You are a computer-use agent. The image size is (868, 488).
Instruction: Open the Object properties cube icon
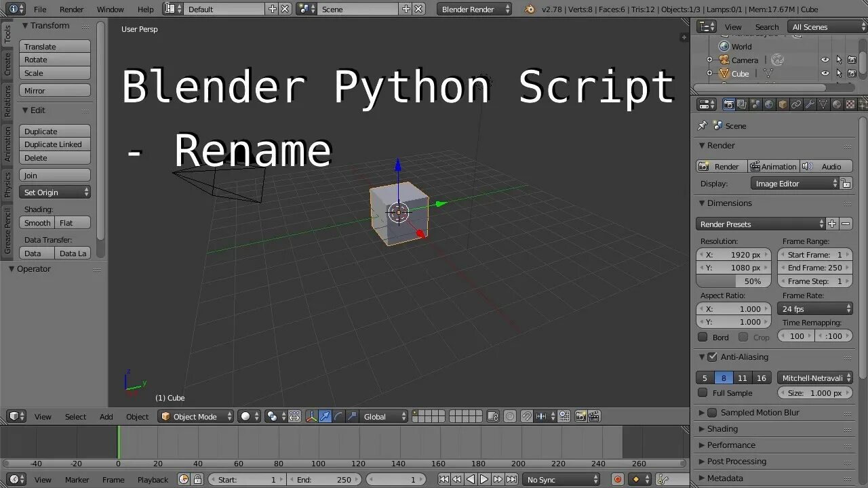pos(783,104)
